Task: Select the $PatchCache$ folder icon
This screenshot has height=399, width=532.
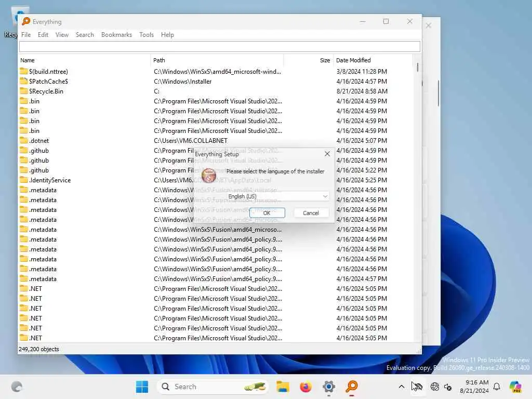Action: point(24,81)
